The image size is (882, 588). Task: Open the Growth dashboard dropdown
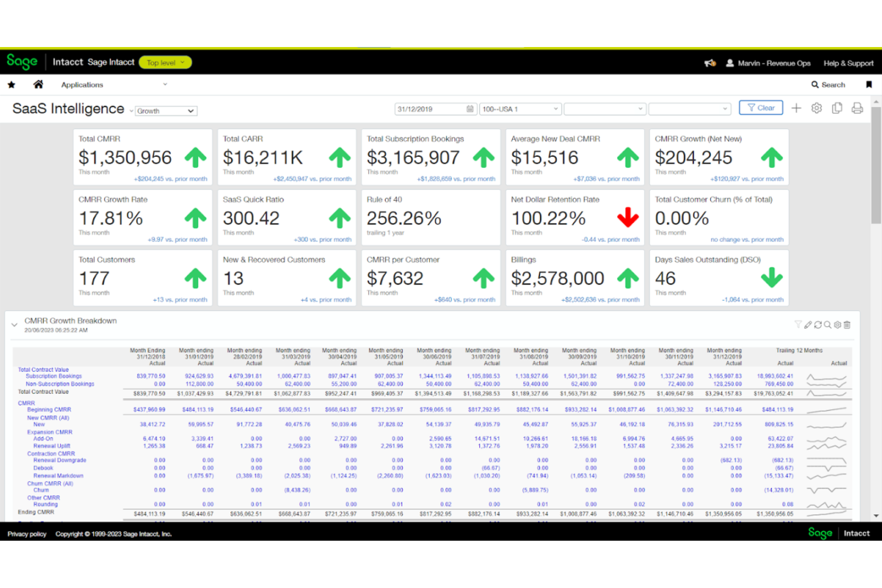coord(166,111)
